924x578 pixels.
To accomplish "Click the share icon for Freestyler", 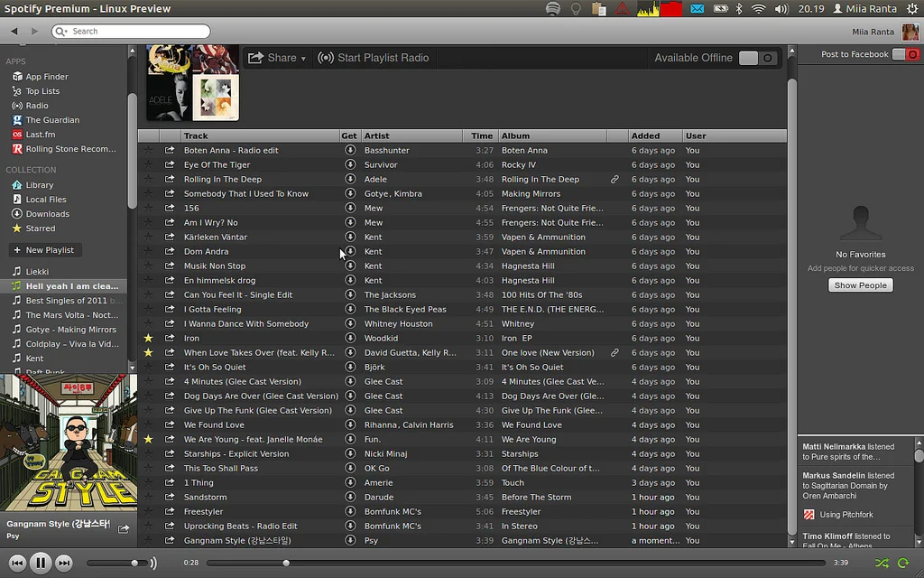I will (170, 511).
